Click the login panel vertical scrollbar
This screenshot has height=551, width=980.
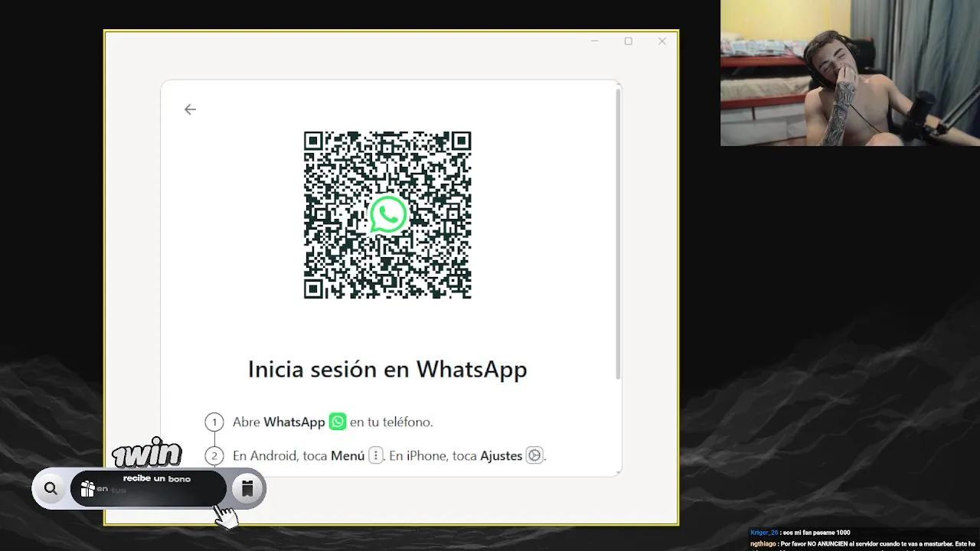tap(618, 233)
